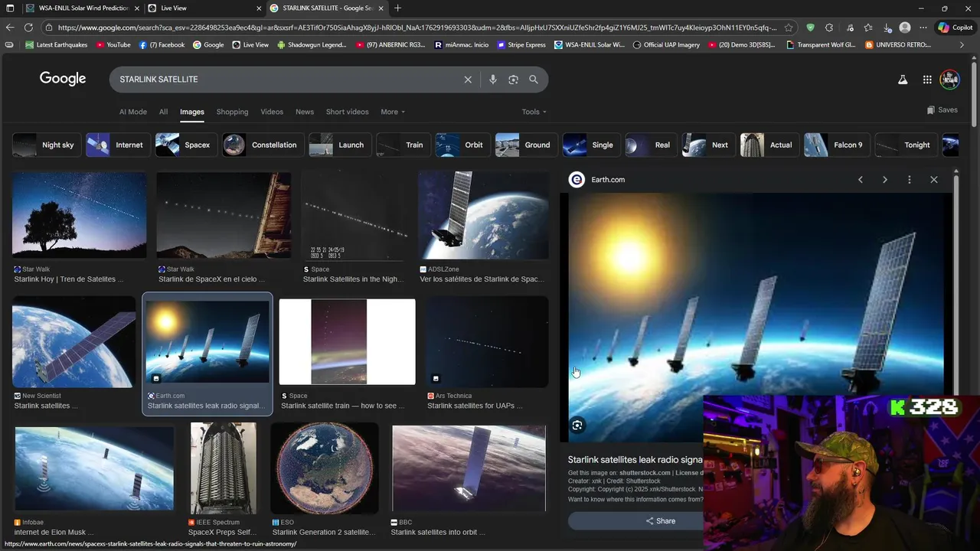Open Star Walk Starlink Hoy thumbnail
Viewport: 980px width, 551px height.
[80, 215]
